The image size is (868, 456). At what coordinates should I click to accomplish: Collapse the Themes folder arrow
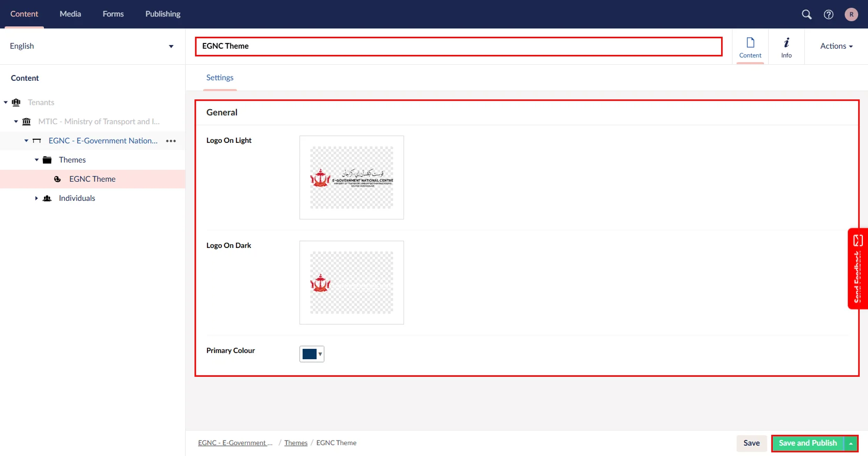pyautogui.click(x=37, y=160)
